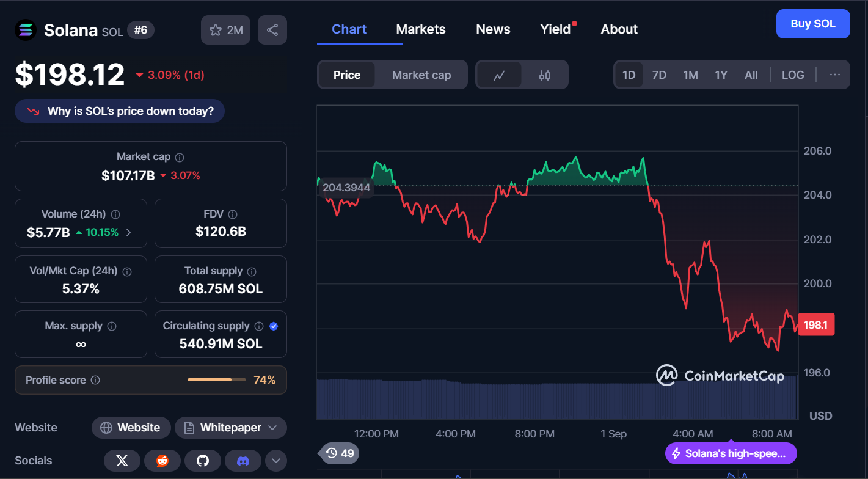Open the Website link button
The height and width of the screenshot is (479, 868).
(x=130, y=428)
